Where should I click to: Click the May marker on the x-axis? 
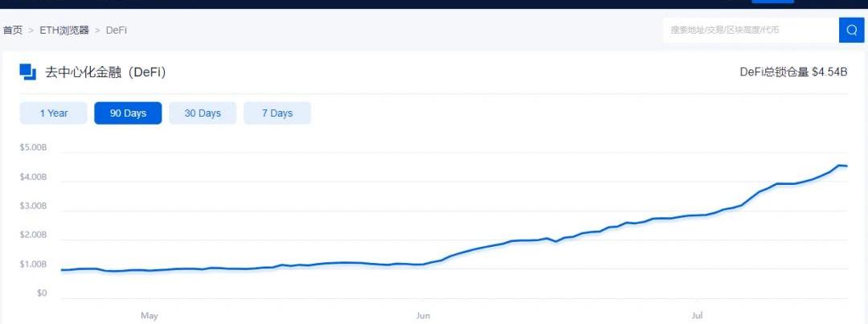(149, 316)
